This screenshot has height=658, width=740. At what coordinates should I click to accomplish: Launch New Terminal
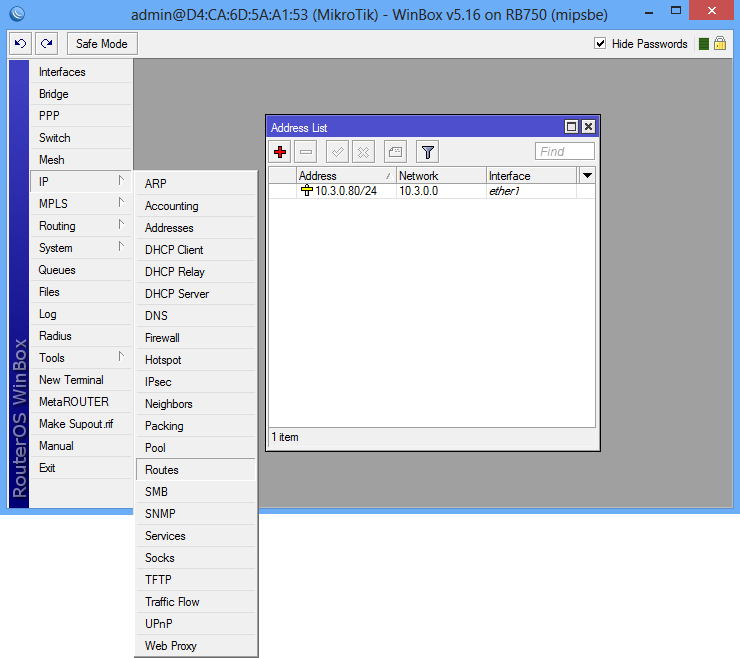point(81,380)
